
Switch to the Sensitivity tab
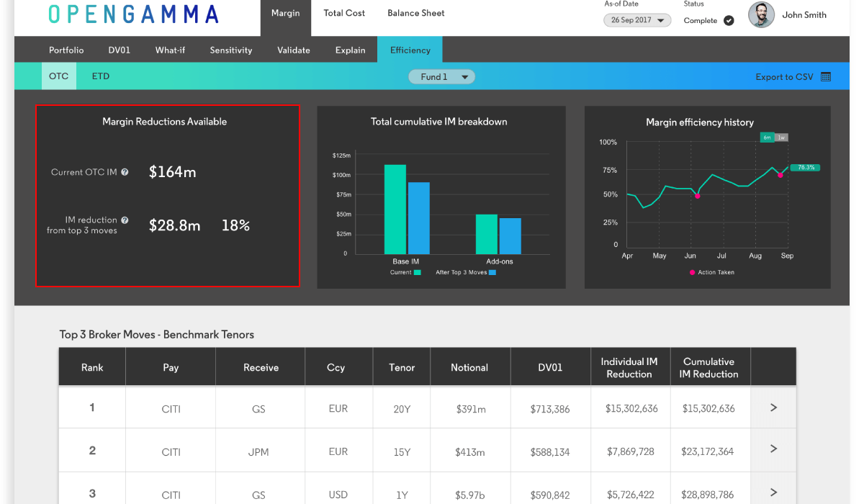pyautogui.click(x=230, y=50)
